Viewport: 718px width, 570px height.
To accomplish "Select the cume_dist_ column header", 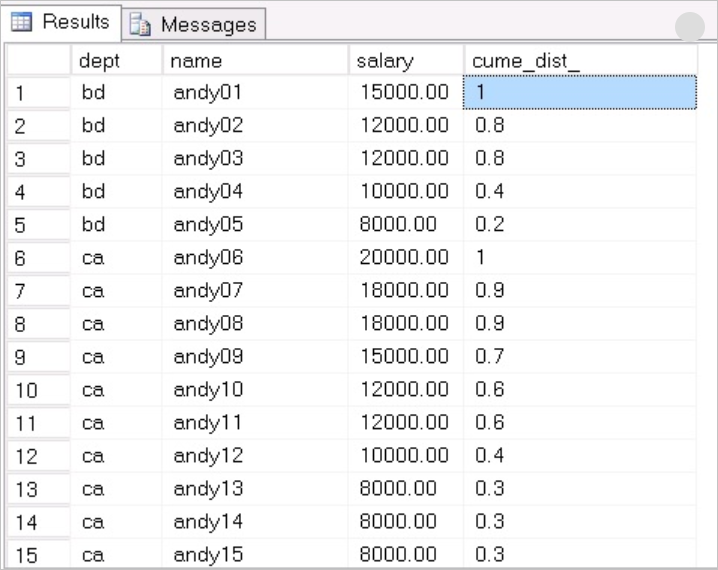I will coord(580,60).
